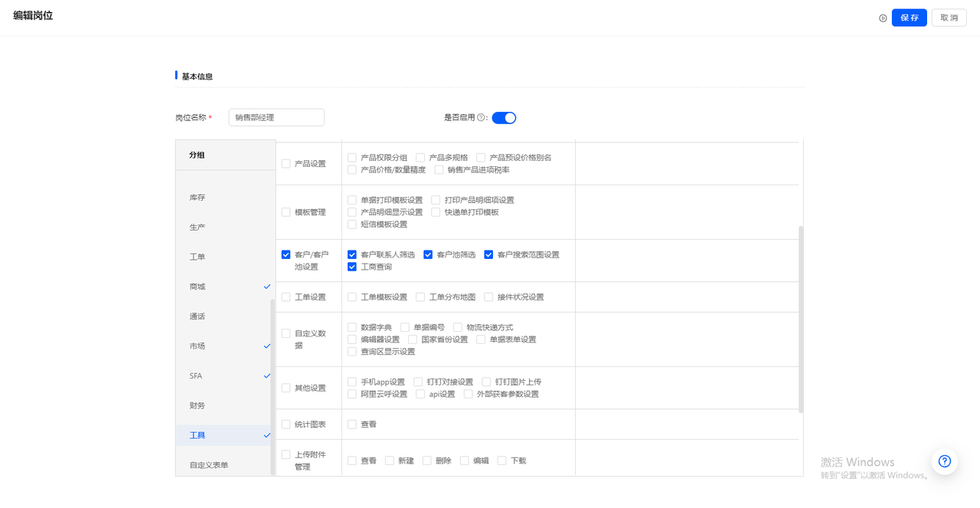Check 产品明细显示设置 option
The image size is (980, 508).
(352, 212)
